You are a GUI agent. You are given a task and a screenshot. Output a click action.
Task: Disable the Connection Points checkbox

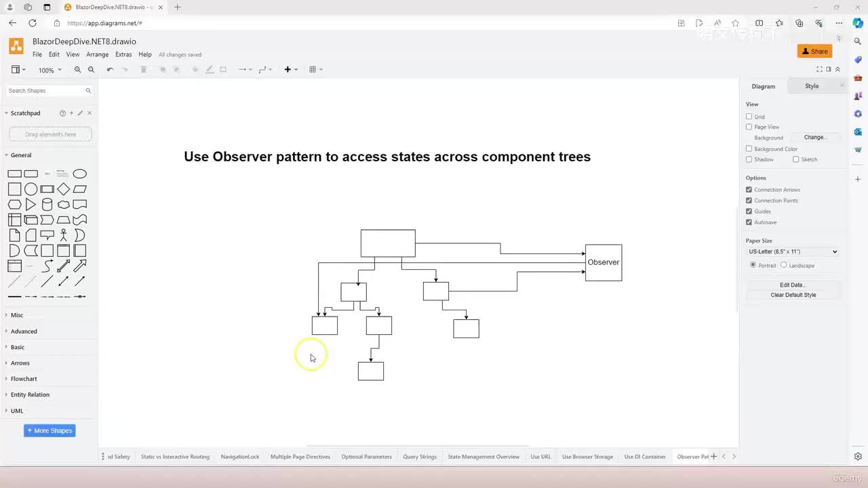coord(749,201)
